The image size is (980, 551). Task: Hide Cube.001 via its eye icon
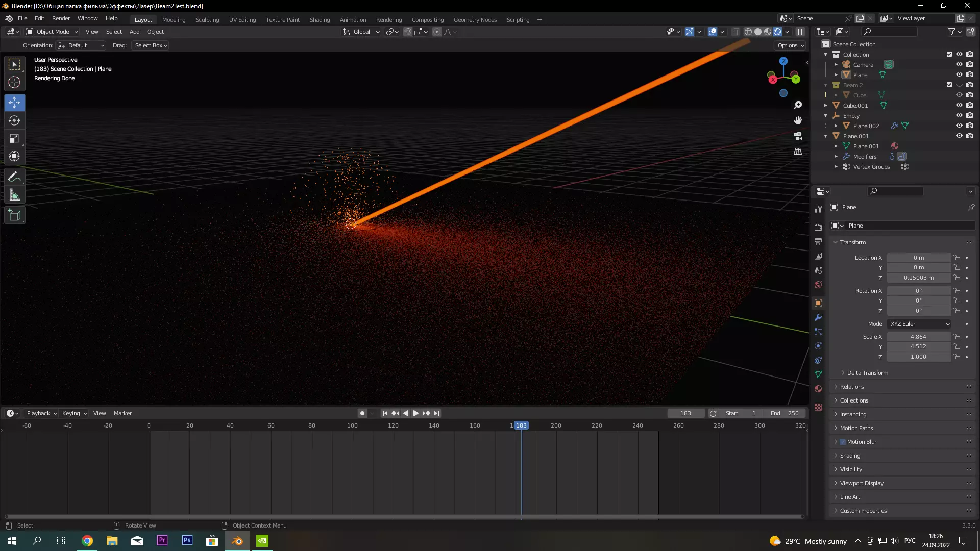(x=959, y=106)
